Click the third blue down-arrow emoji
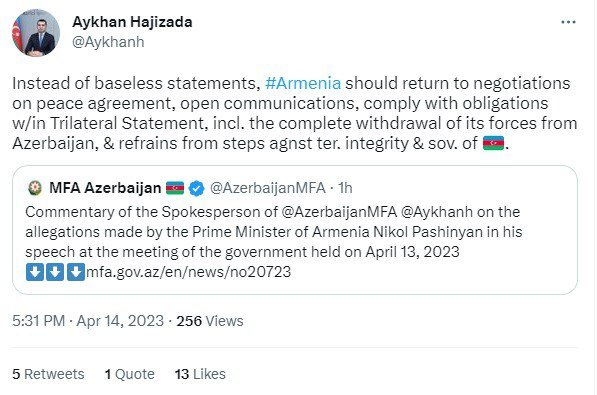This screenshot has width=597, height=395. click(x=76, y=272)
